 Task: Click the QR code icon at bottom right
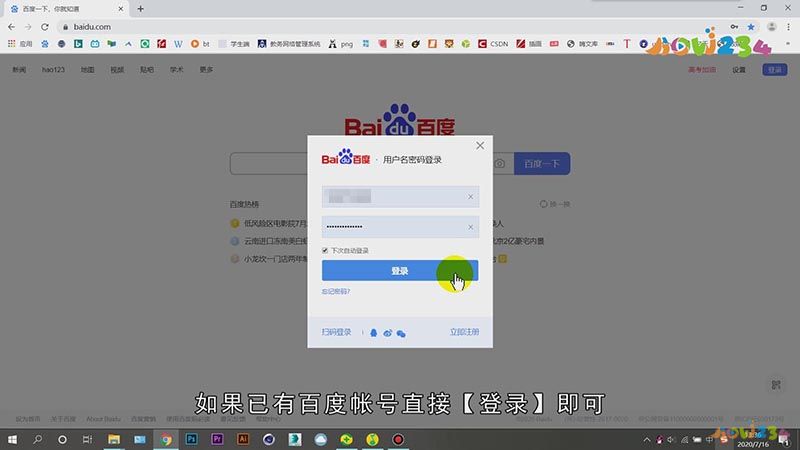[776, 385]
